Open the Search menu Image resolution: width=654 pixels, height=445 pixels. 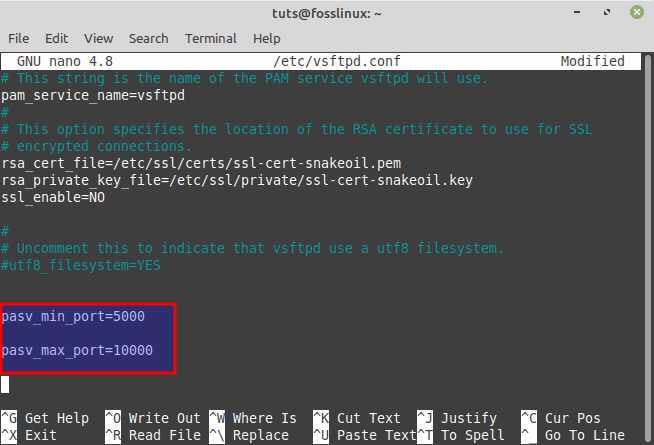pos(148,38)
